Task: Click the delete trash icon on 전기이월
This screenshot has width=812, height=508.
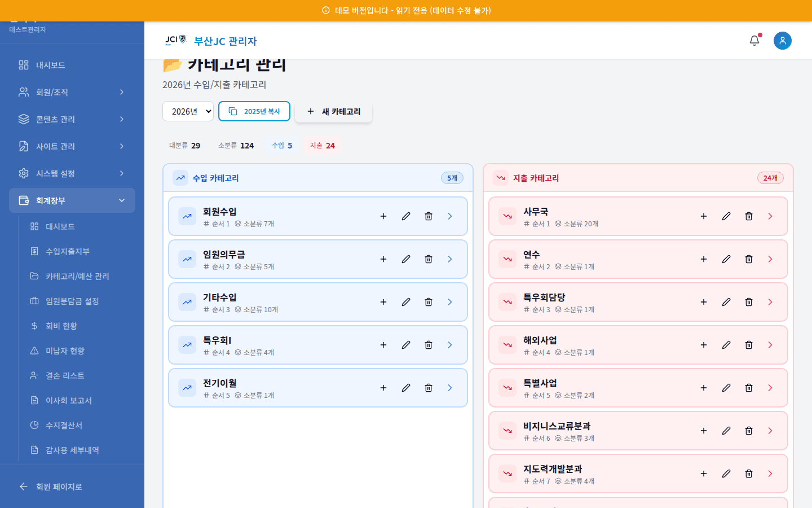Action: [x=429, y=388]
